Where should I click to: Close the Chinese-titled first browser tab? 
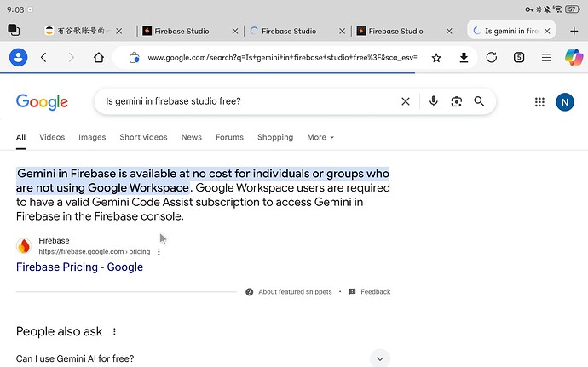tap(118, 32)
